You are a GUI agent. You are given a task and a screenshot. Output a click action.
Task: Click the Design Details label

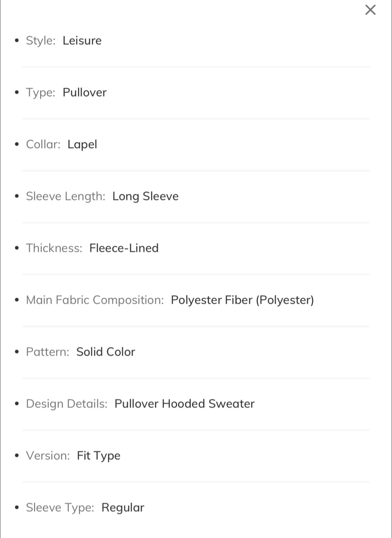coord(67,404)
